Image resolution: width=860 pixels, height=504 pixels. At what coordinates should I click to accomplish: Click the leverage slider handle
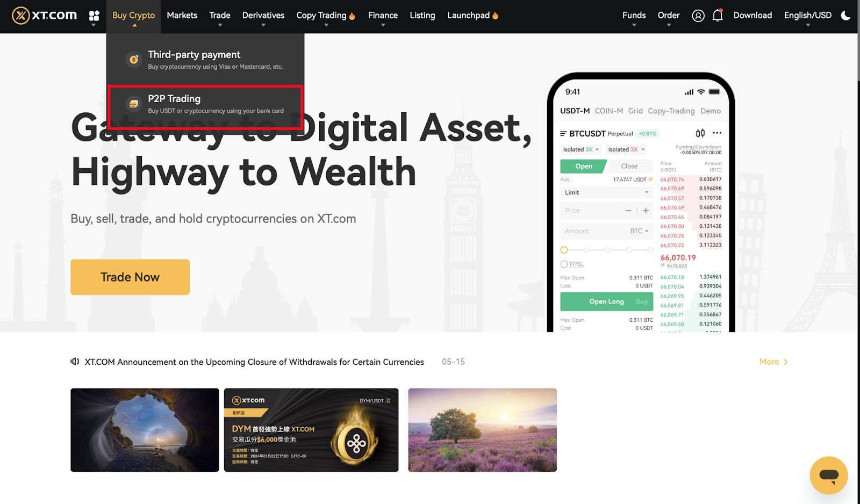pyautogui.click(x=564, y=250)
